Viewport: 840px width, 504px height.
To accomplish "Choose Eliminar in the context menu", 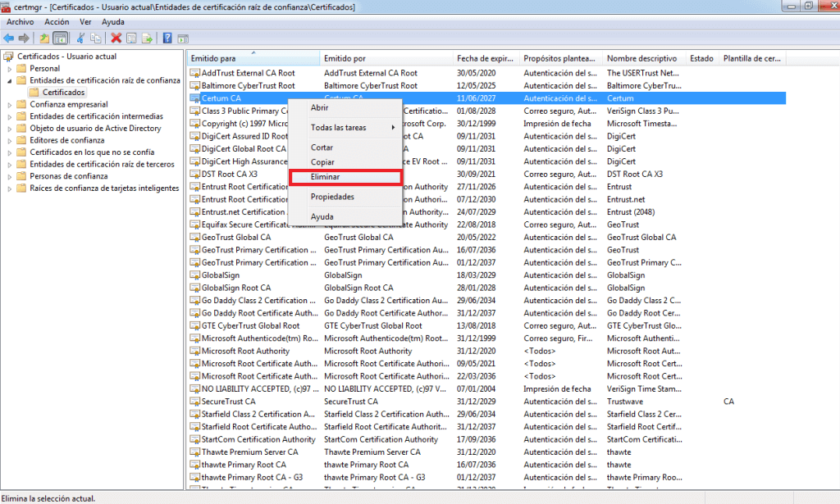I will (345, 177).
